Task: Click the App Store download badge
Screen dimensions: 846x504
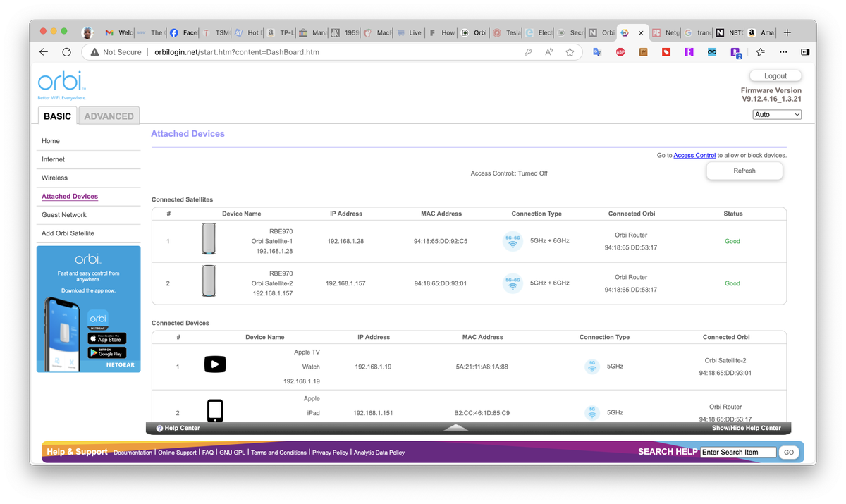Action: tap(107, 338)
